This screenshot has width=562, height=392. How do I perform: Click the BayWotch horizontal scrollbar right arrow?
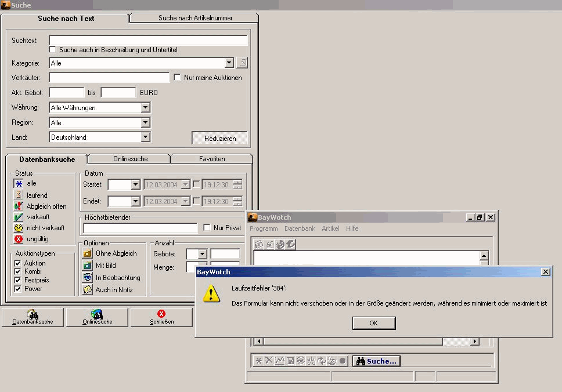coord(475,341)
